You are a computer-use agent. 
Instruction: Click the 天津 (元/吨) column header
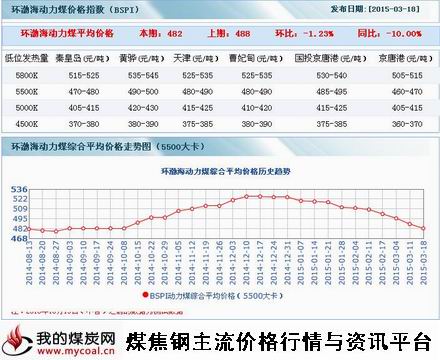[196, 59]
